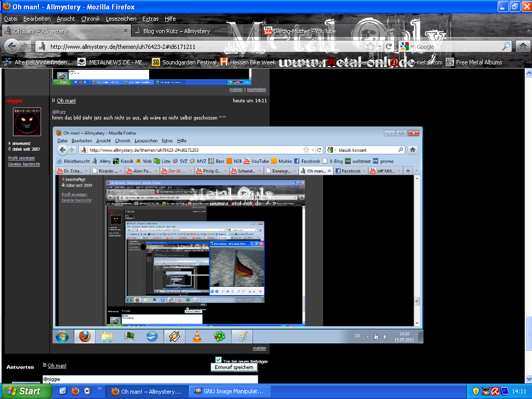Click the 'Entwurf speichern' button
This screenshot has height=399, width=532.
(234, 367)
